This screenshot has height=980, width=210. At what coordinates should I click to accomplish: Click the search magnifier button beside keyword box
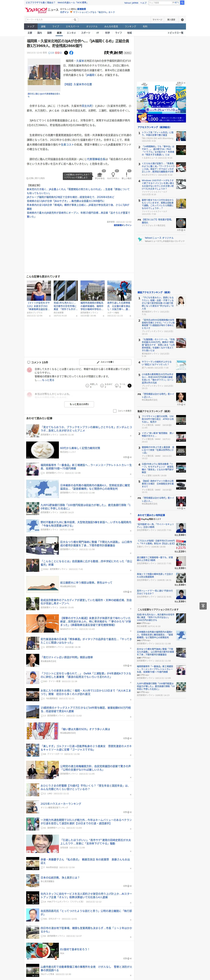pyautogui.click(x=75, y=19)
